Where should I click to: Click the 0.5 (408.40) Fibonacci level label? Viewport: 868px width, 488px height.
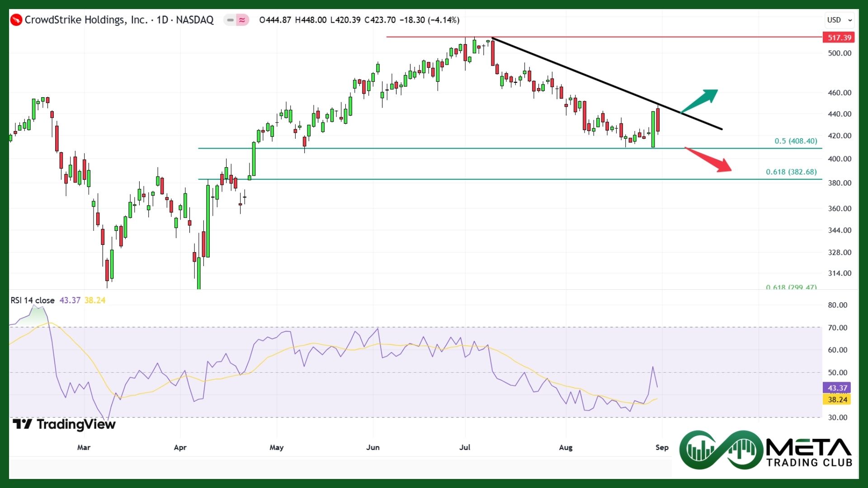pos(796,141)
